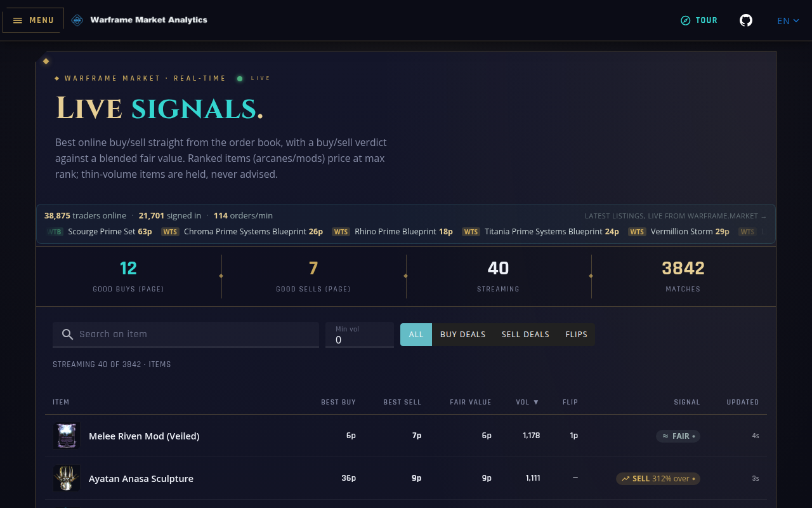812x508 pixels.
Task: Sort by FAIR VALUE column header
Action: (471, 402)
